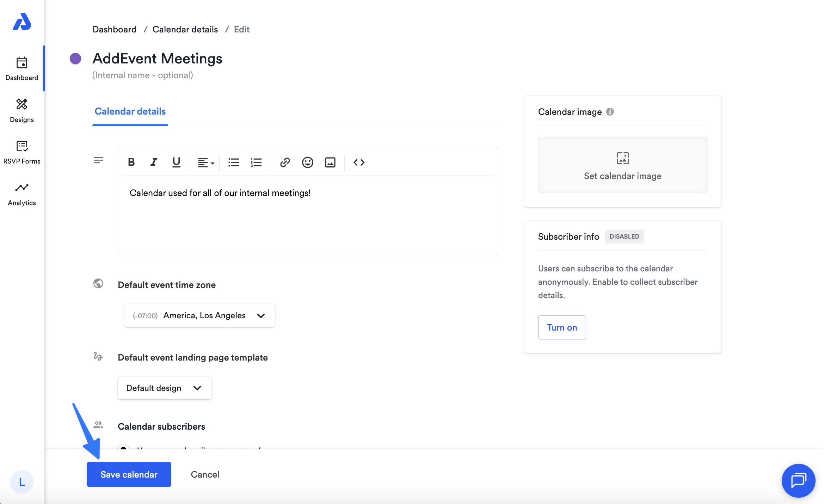Insert an image into the description
Screen dimensions: 824x504
(330, 162)
